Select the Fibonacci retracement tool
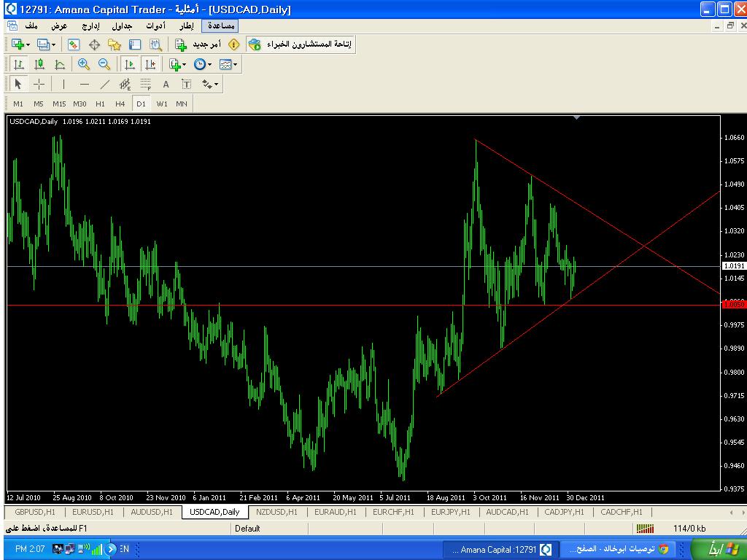The image size is (747, 560). click(146, 84)
